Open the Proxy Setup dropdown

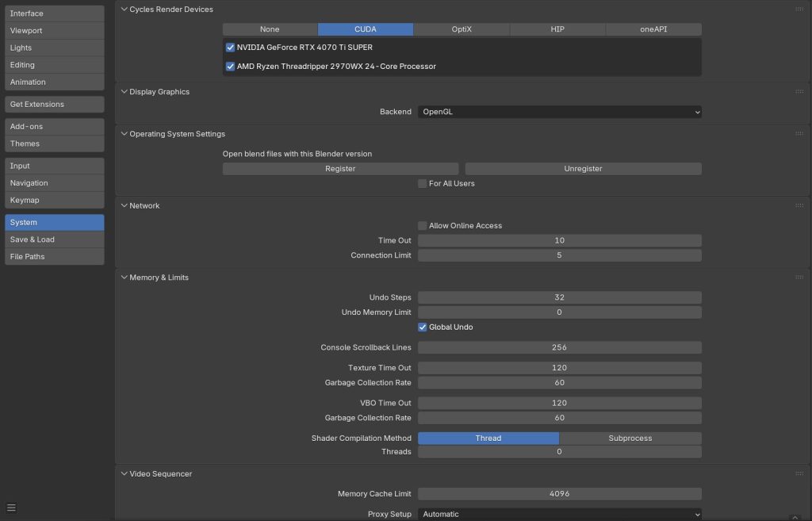(x=559, y=514)
